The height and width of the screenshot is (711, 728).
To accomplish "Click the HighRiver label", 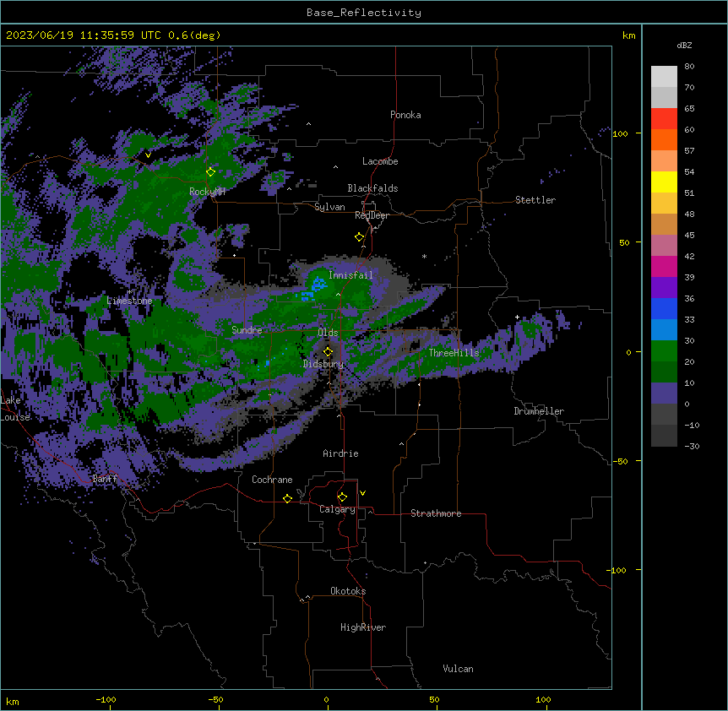I will pos(363,627).
